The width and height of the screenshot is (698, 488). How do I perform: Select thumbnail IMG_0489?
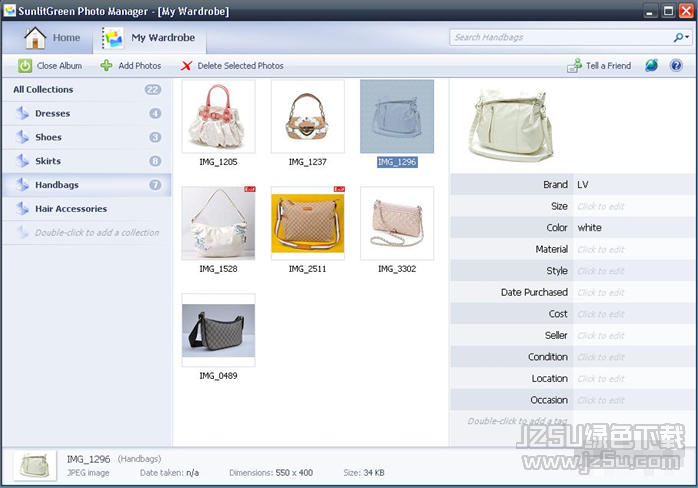pos(218,330)
